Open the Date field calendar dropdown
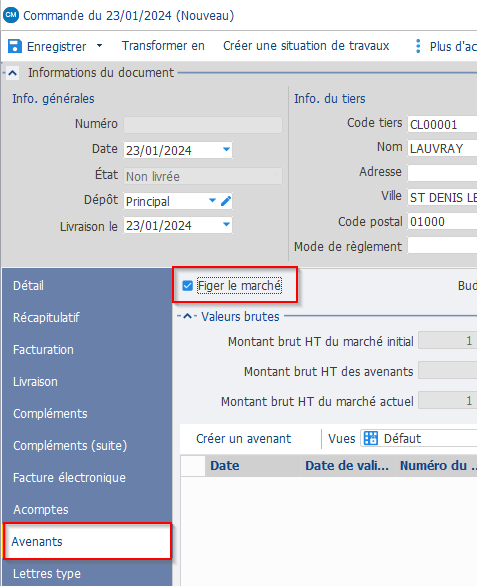 pos(226,149)
